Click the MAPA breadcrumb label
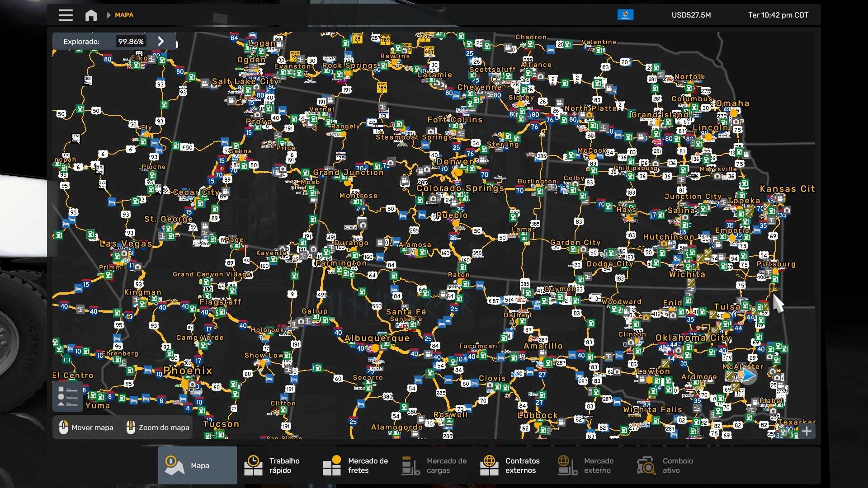The width and height of the screenshot is (868, 488). (124, 15)
